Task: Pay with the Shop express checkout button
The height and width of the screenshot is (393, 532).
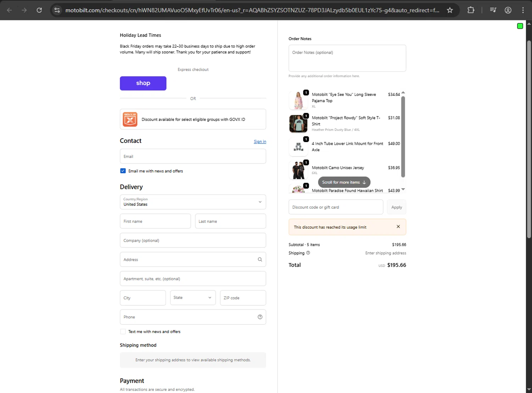Action: (x=143, y=83)
